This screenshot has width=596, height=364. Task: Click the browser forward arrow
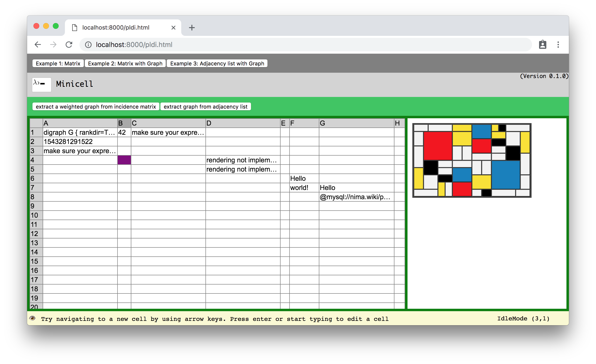click(53, 45)
